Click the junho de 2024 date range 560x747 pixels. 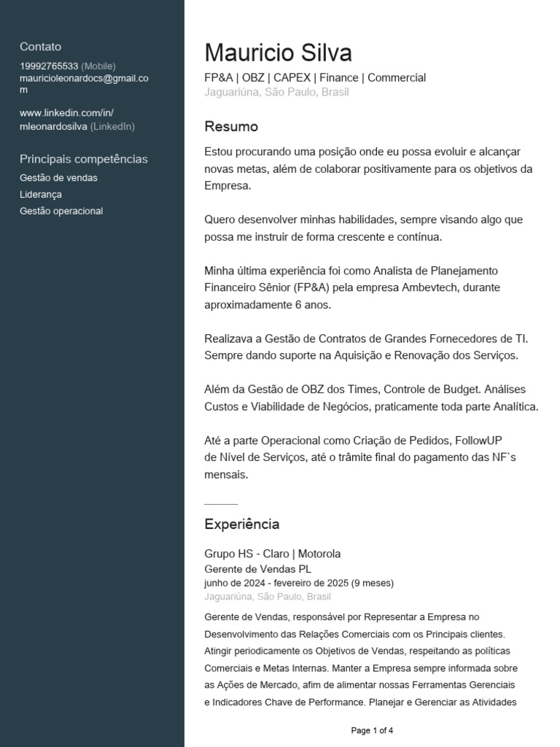(x=298, y=583)
